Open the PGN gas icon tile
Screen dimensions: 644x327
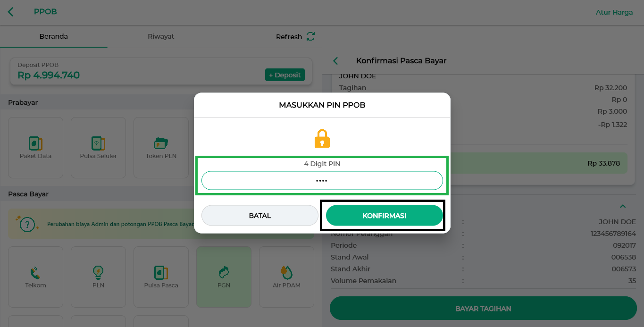[224, 277]
